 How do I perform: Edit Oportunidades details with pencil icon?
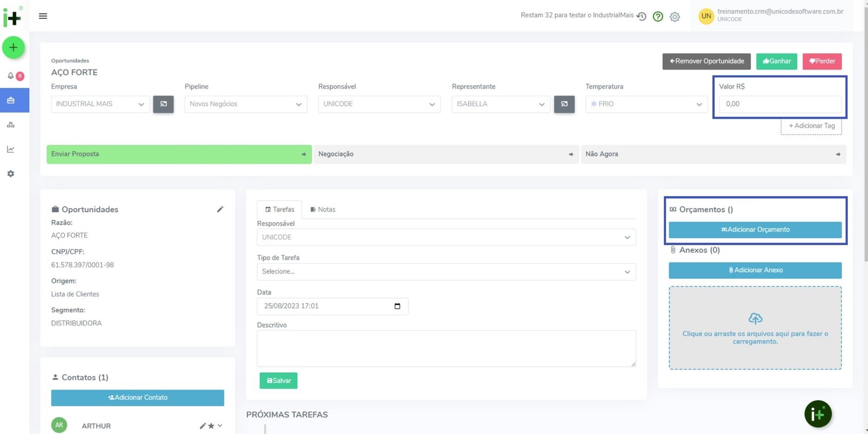click(x=220, y=209)
